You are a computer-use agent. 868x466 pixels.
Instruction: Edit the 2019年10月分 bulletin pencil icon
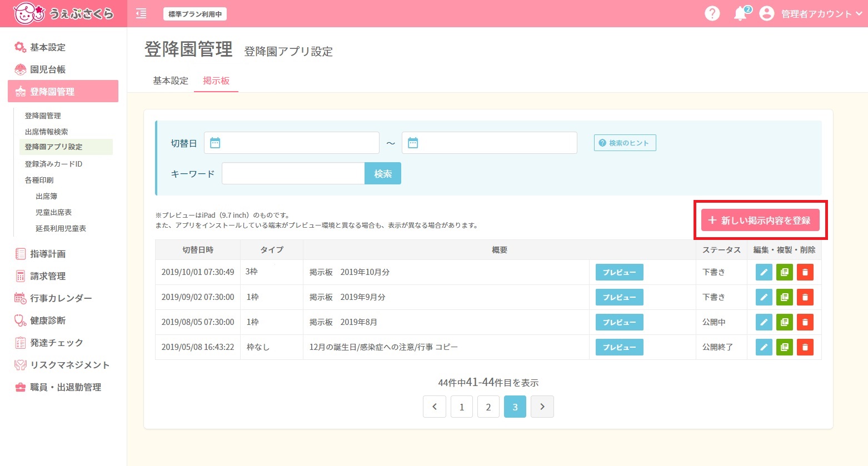(764, 272)
